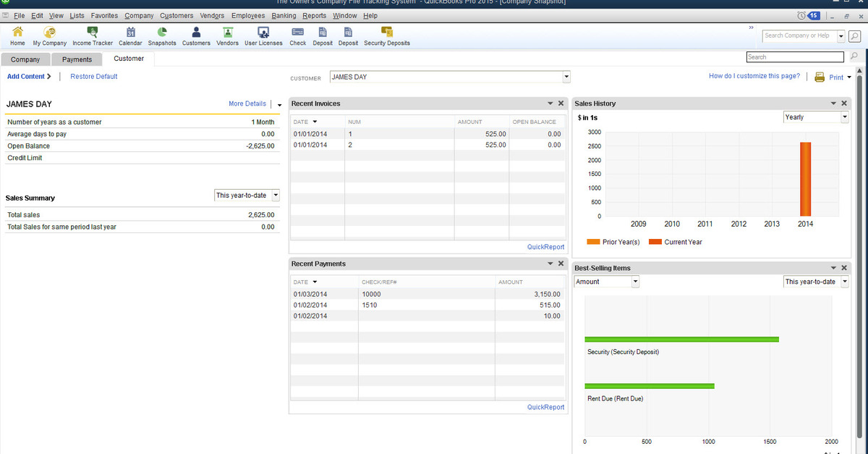Open QuickReport link under Recent Invoices
Viewport: 868px width, 454px height.
point(545,247)
